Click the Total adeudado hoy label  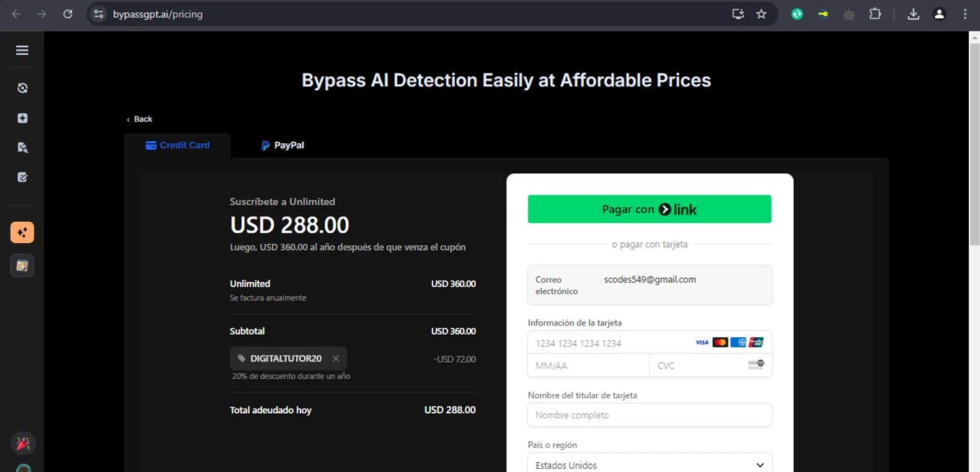(270, 410)
